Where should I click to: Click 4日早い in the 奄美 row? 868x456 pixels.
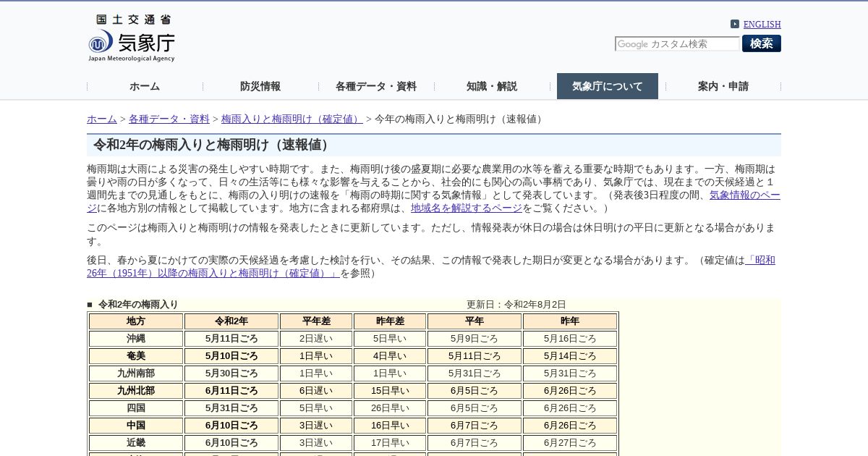(390, 356)
